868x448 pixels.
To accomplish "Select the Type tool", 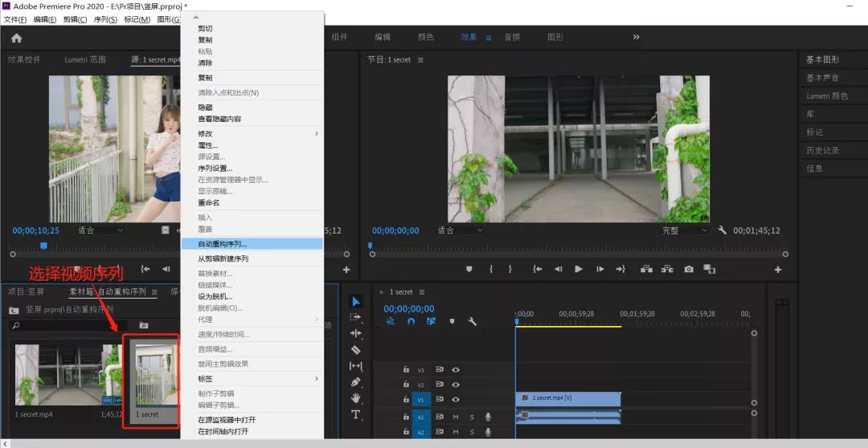I will (356, 414).
